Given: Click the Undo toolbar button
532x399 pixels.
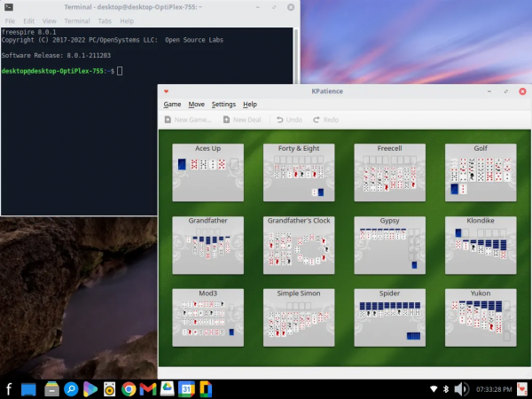Looking at the screenshot, I should coord(289,120).
